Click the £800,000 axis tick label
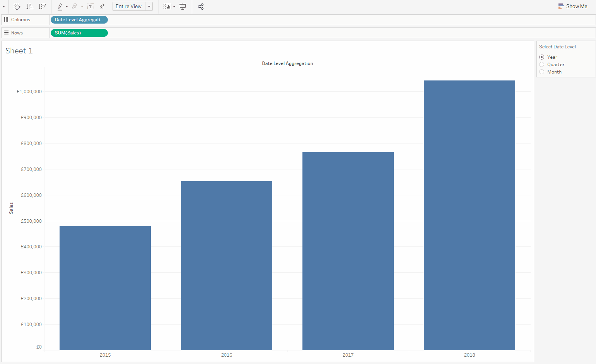The height and width of the screenshot is (364, 596). pyautogui.click(x=31, y=144)
